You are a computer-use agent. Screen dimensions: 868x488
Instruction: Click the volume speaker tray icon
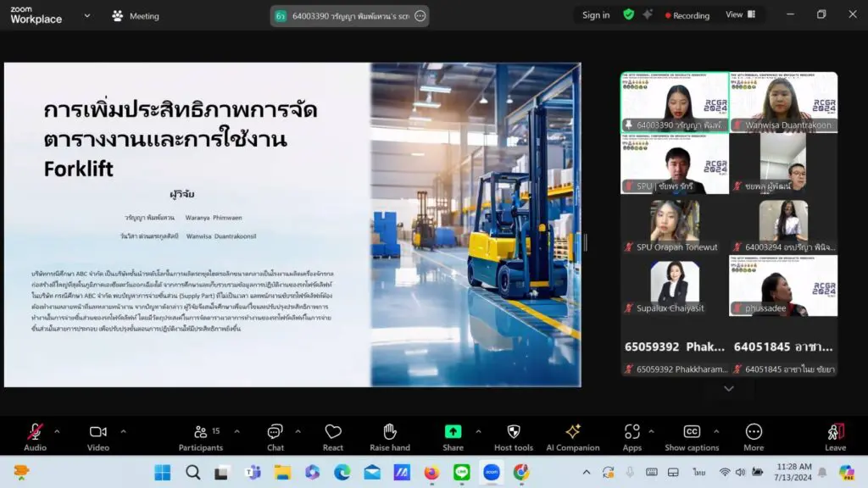tap(740, 473)
